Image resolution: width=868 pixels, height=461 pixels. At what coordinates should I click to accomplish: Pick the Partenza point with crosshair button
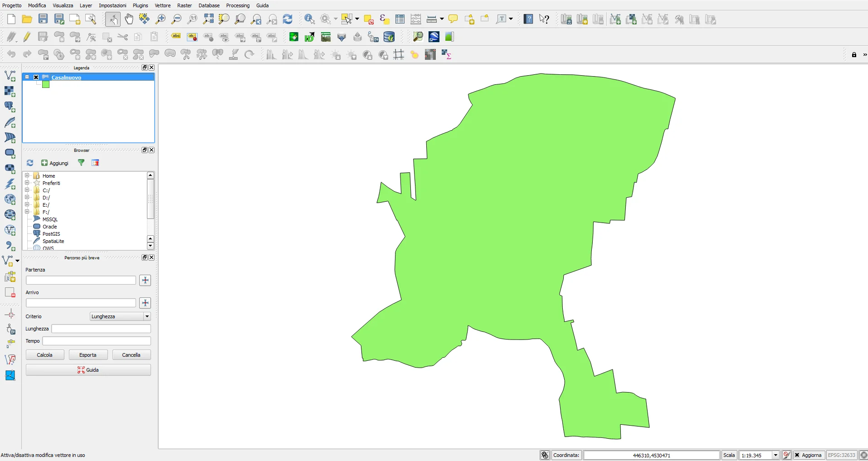coord(145,280)
